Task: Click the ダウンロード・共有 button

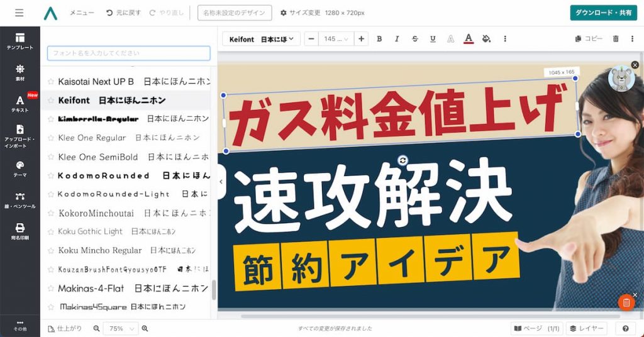Action: click(x=603, y=13)
